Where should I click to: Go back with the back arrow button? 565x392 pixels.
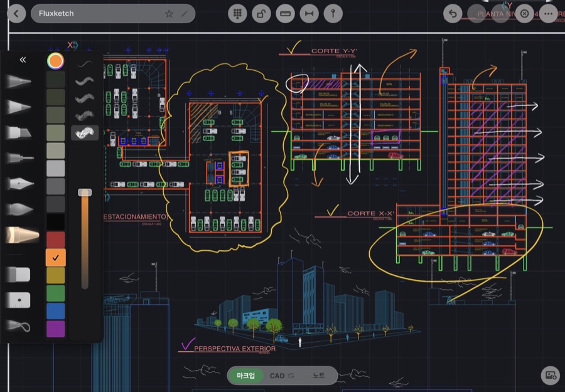click(16, 14)
